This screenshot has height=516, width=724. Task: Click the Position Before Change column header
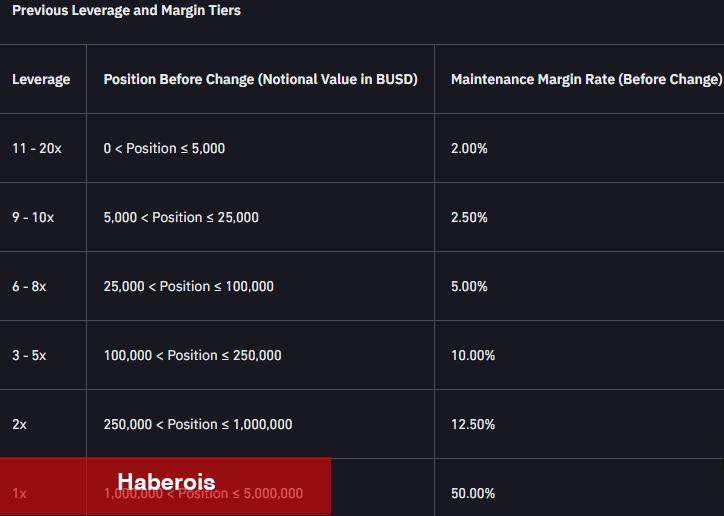point(260,79)
